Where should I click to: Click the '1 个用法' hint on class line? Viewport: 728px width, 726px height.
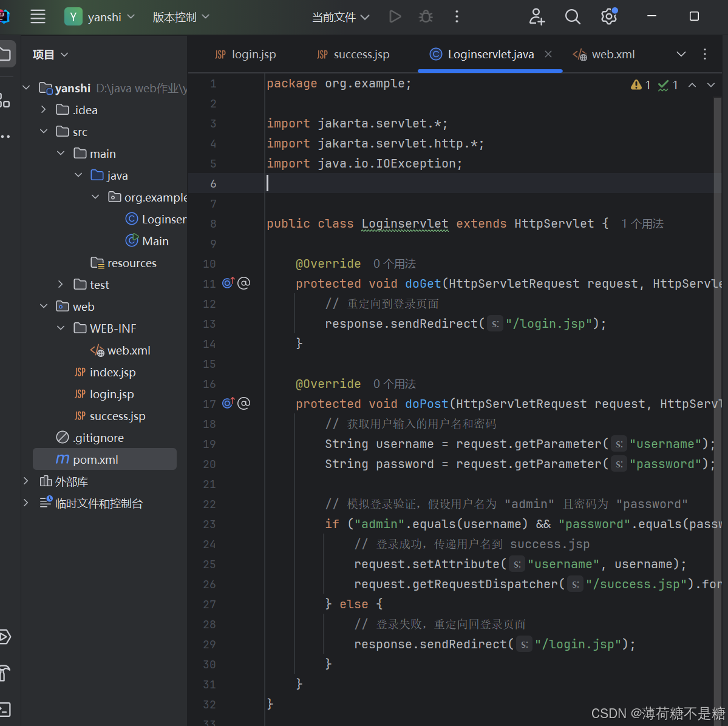pyautogui.click(x=642, y=224)
